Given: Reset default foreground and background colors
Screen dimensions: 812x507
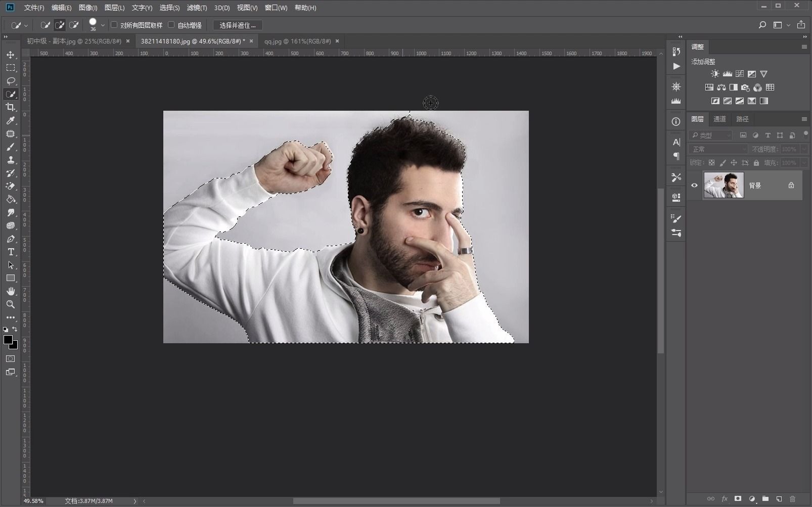Looking at the screenshot, I should pos(6,329).
